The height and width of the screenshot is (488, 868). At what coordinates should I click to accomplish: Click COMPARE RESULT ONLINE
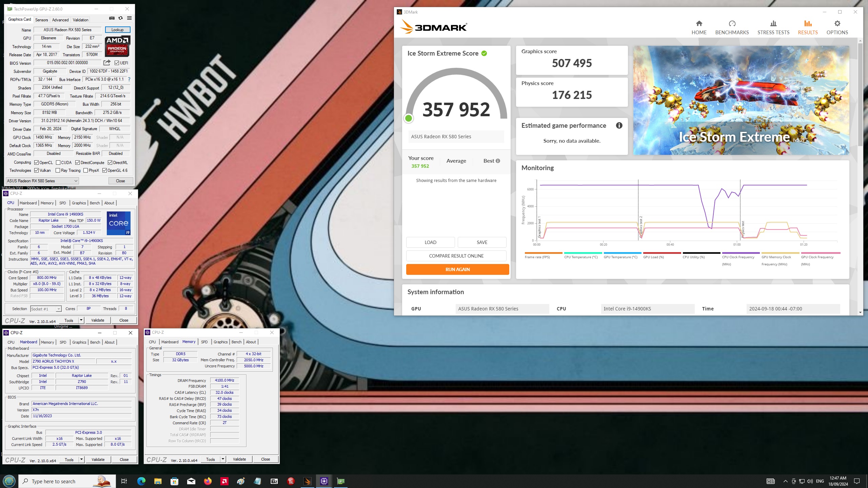456,256
